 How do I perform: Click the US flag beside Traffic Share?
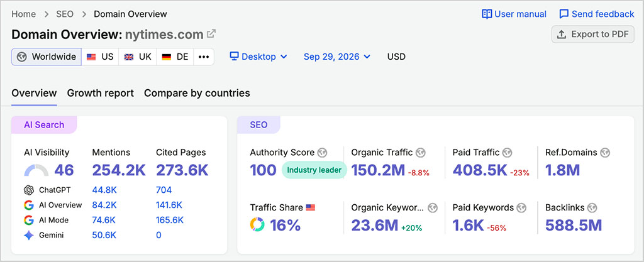(x=311, y=208)
